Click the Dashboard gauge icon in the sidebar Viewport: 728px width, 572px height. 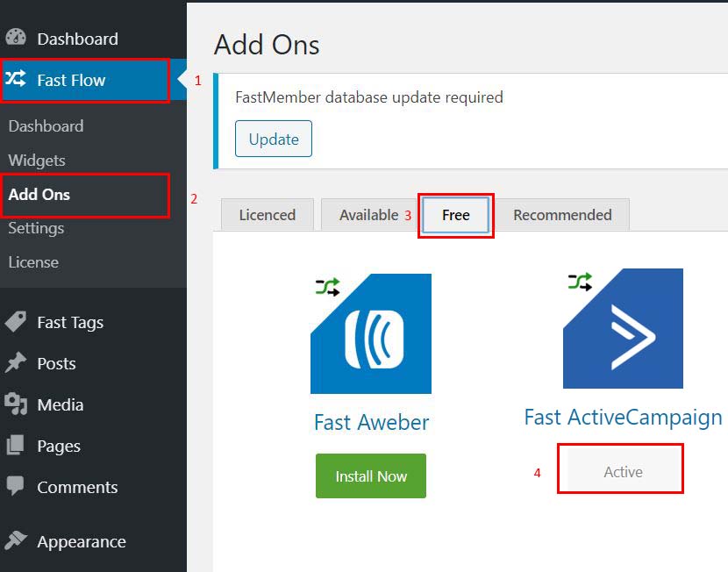tap(16, 38)
